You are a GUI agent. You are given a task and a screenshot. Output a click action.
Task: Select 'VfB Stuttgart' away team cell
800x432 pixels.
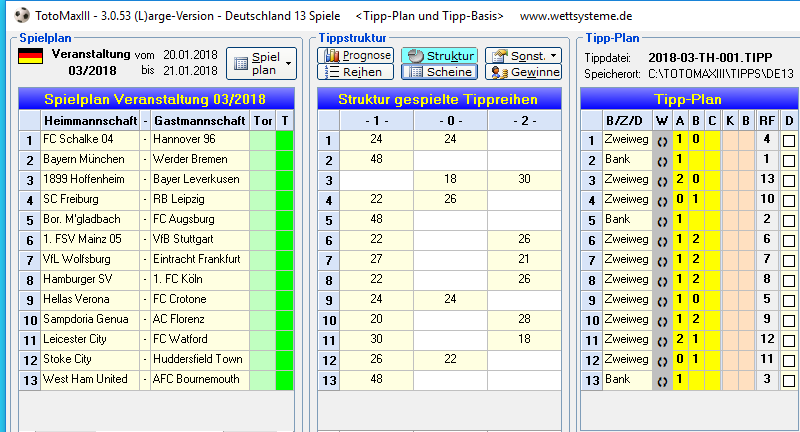click(x=199, y=240)
